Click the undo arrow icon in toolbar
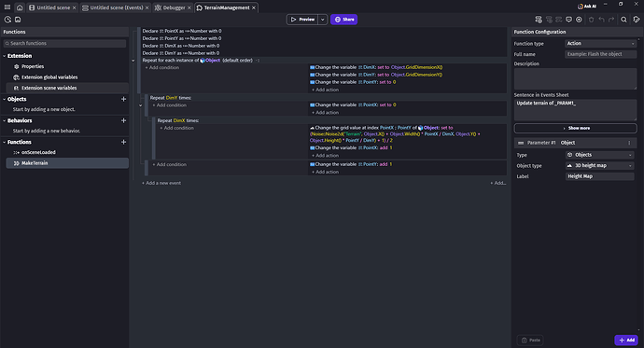The width and height of the screenshot is (644, 348). coord(601,20)
